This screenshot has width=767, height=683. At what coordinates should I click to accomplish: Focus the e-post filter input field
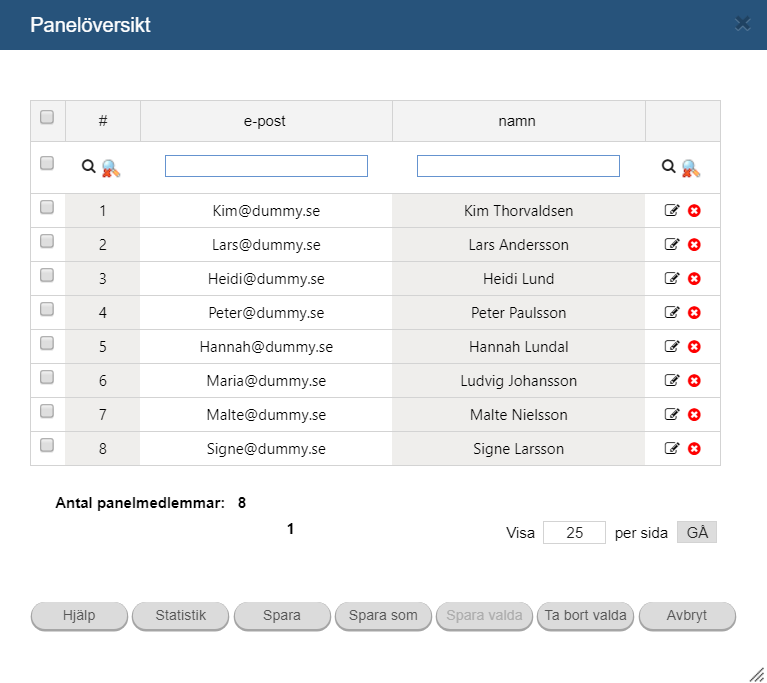click(266, 166)
